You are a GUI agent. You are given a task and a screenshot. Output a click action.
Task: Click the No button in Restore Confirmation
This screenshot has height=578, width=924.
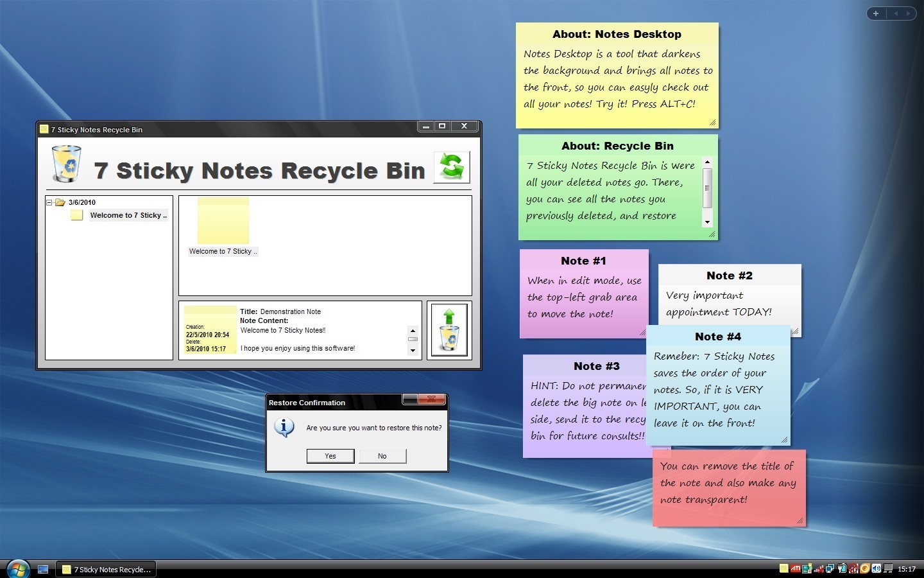(382, 456)
